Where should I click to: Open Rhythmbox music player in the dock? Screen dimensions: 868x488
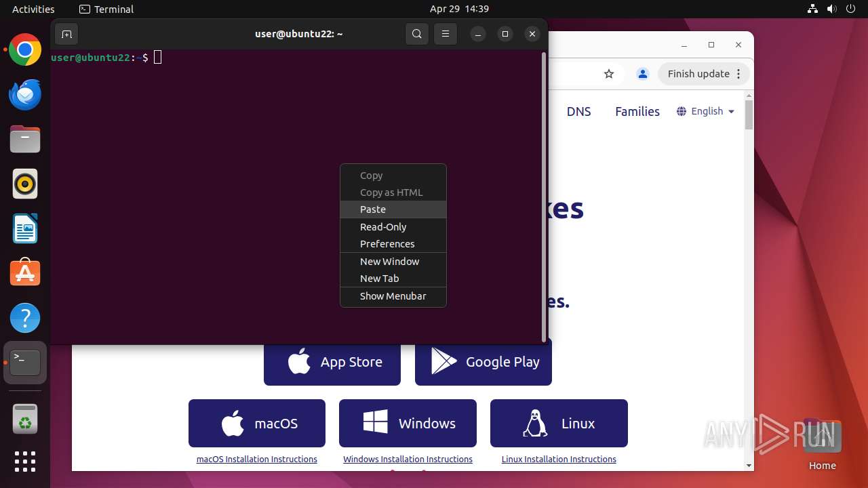pyautogui.click(x=25, y=184)
